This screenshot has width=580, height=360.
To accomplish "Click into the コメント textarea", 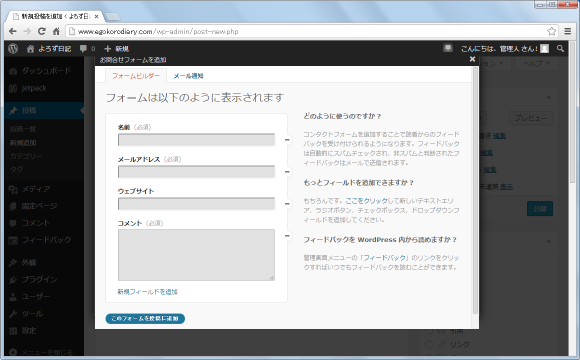I will point(196,255).
